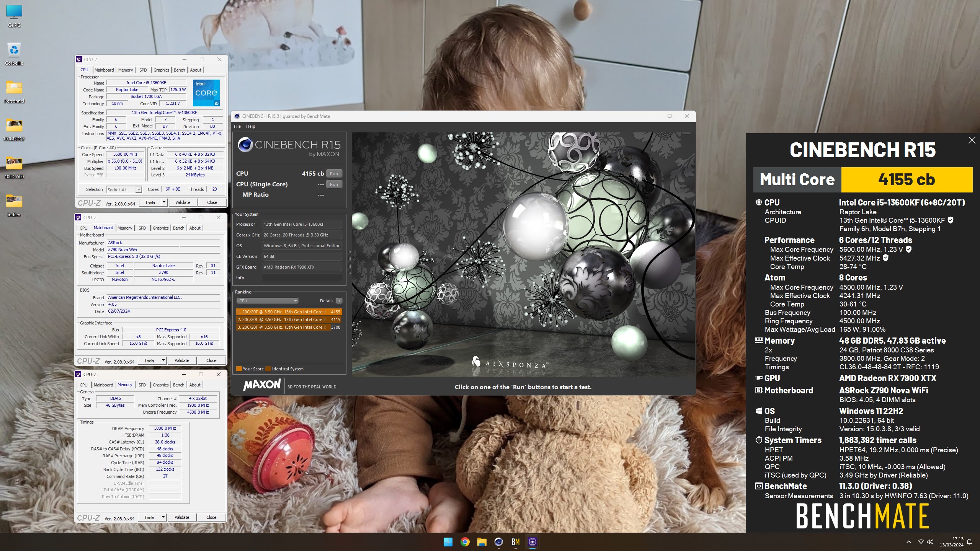Open the Socket #1 selection dropdown
This screenshot has height=551, width=980.
point(124,189)
